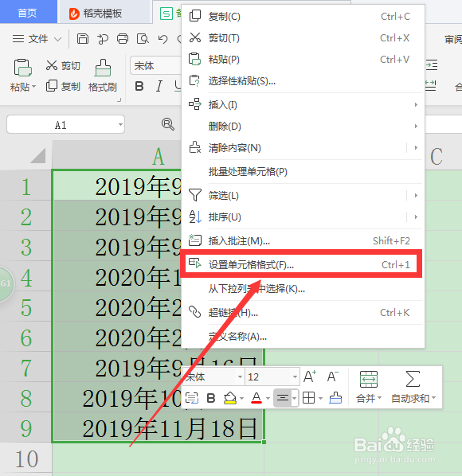Select row 10 header
This screenshot has width=462, height=476.
coord(26,458)
